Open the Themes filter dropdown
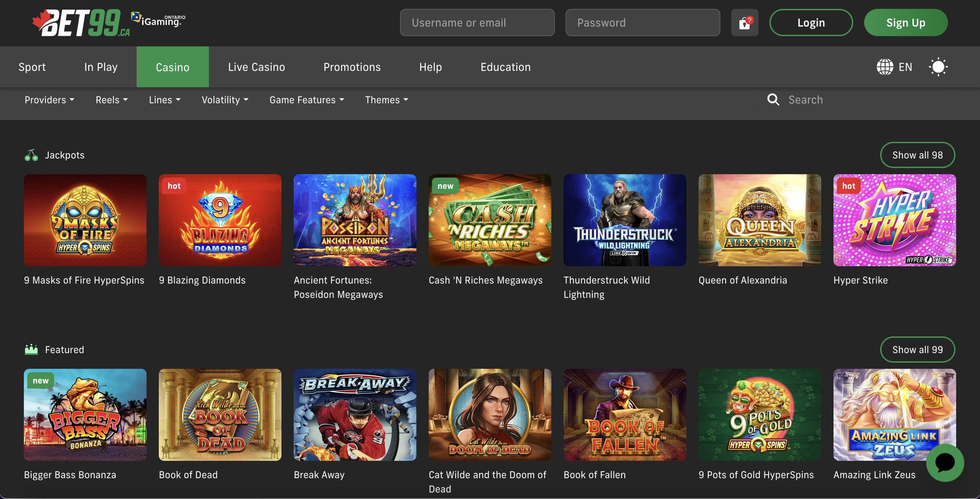 coord(386,100)
